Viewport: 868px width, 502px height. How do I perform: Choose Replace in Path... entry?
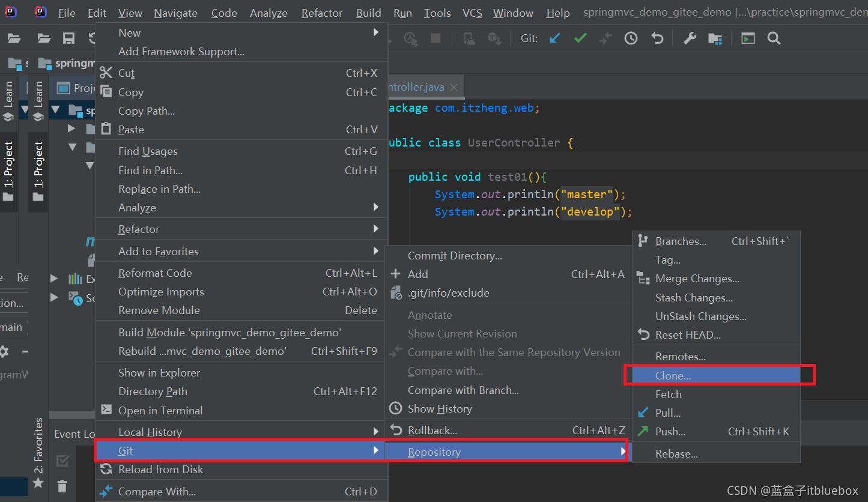coord(241,189)
